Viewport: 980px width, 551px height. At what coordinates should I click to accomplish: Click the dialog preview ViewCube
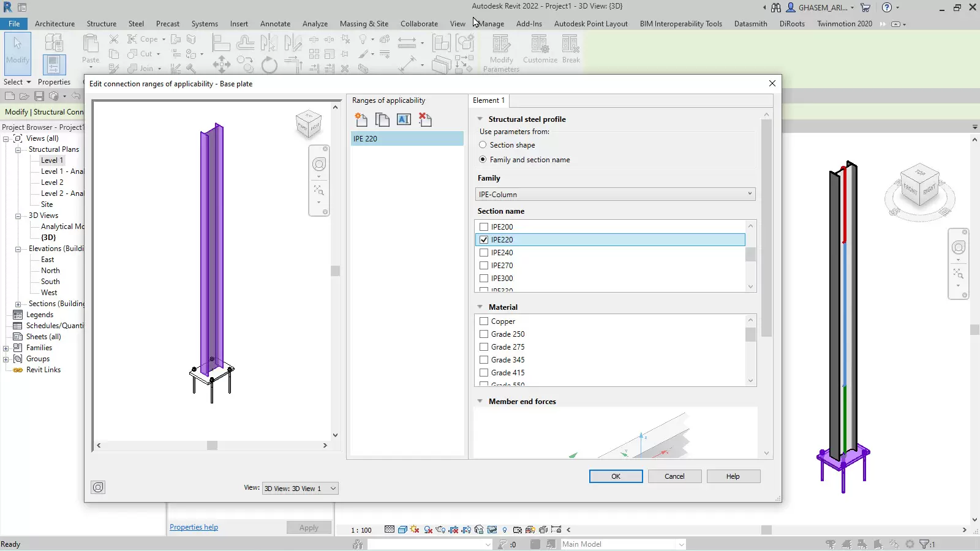[309, 124]
